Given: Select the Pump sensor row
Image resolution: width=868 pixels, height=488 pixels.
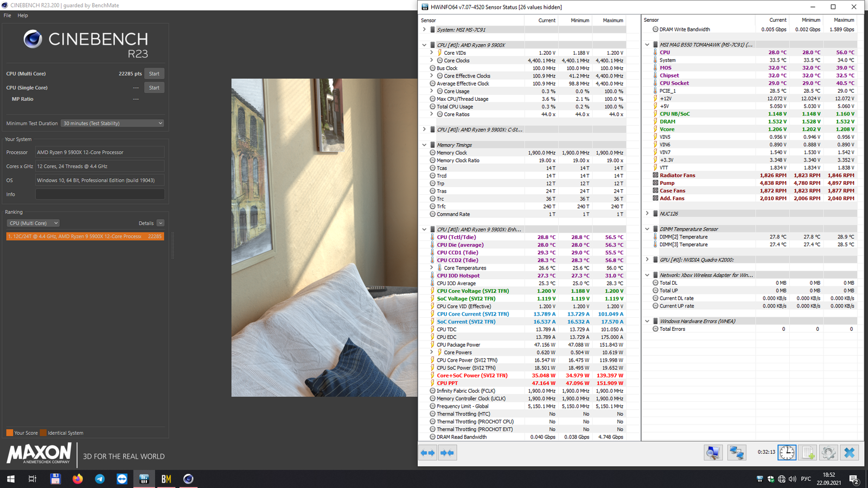Looking at the screenshot, I should click(x=749, y=183).
